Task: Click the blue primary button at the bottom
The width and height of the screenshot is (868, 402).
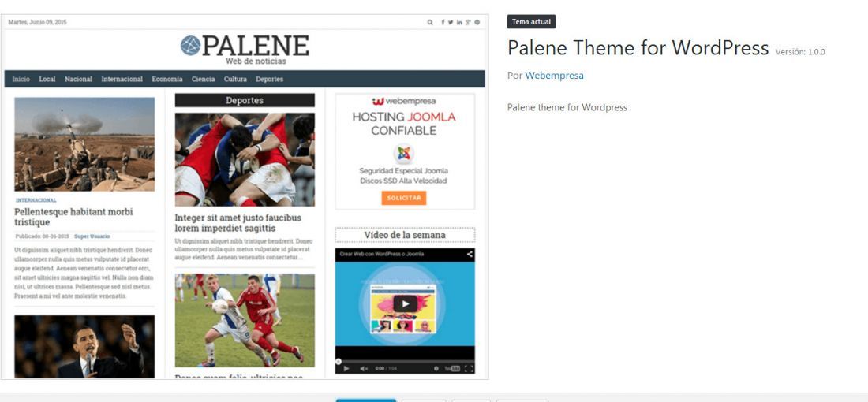Action: [x=366, y=400]
